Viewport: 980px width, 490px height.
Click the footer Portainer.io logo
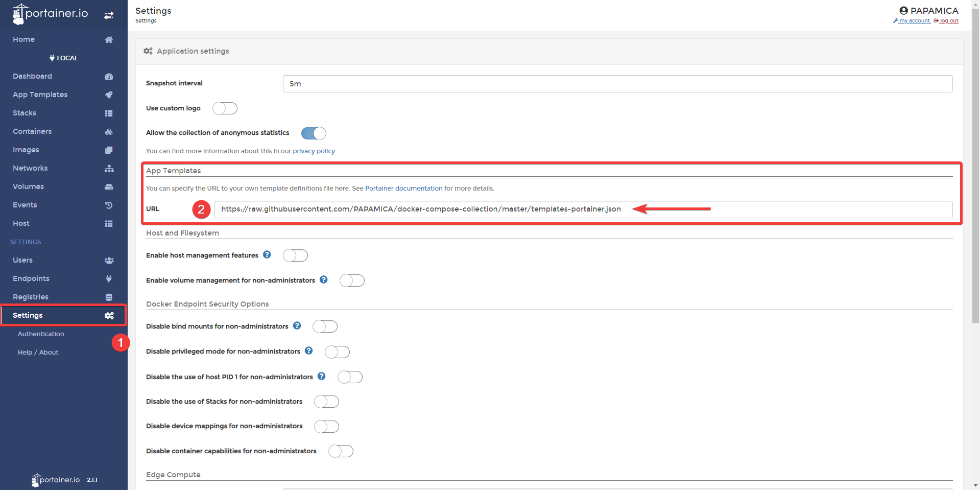pos(56,480)
